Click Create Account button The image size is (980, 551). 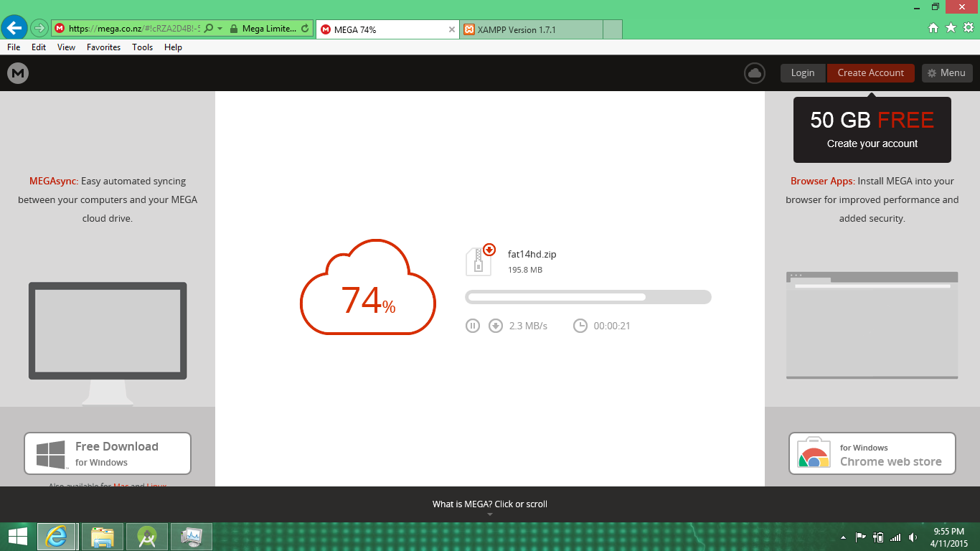[871, 72]
